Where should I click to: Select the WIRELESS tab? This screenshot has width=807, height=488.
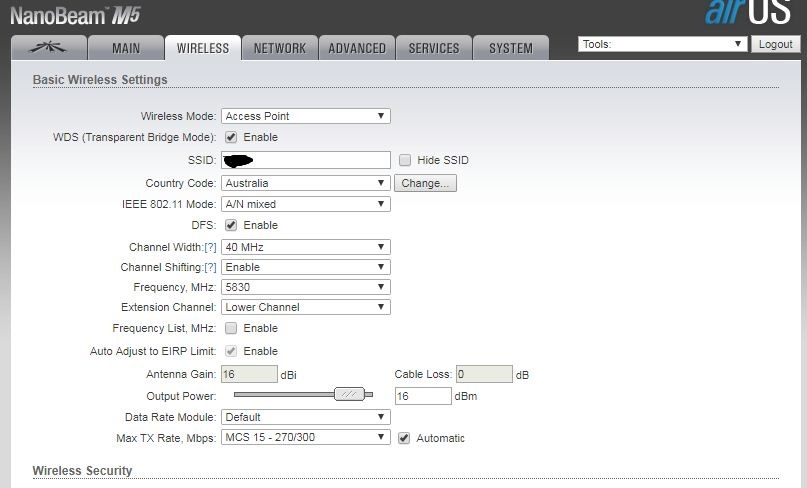203,48
